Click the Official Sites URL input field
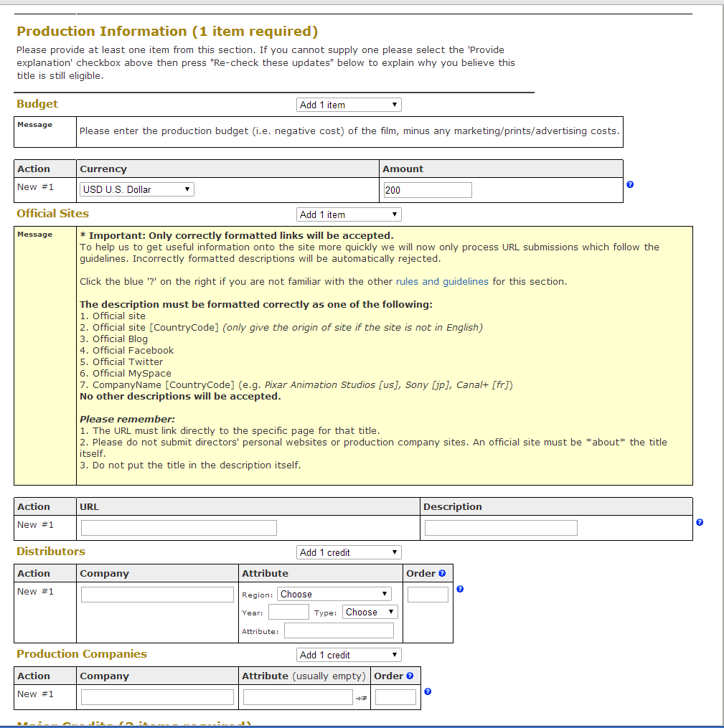This screenshot has width=724, height=728. pyautogui.click(x=179, y=528)
